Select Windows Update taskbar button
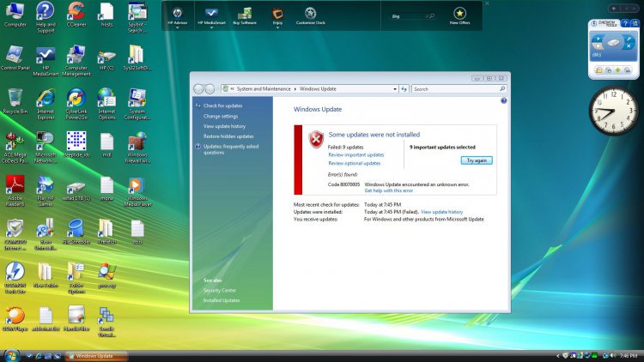 click(96, 356)
